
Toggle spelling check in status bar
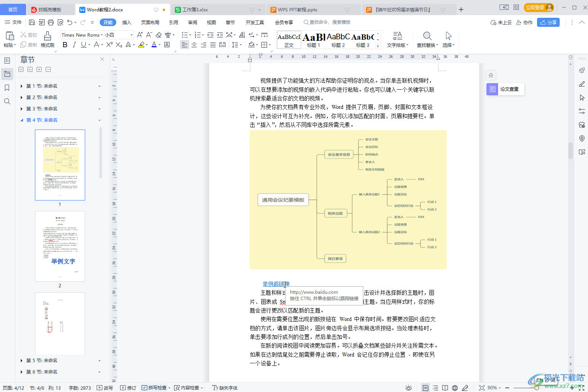coord(154,388)
